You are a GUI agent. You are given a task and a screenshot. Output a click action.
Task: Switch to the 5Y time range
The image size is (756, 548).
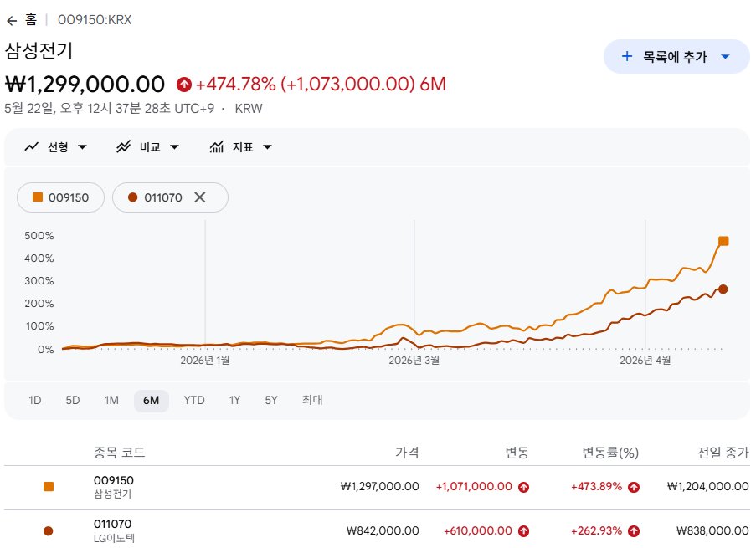point(271,401)
